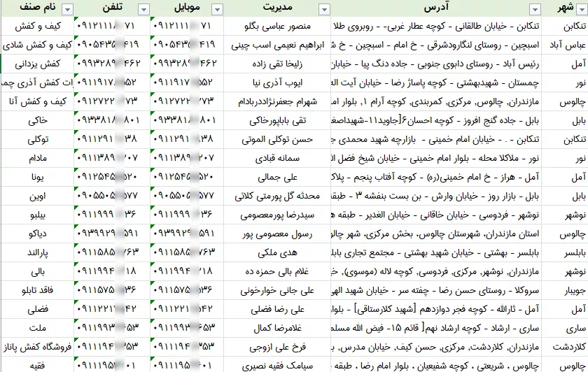Select the shop name cell 'فاقد تابلو'
This screenshot has width=588, height=372.
pyautogui.click(x=38, y=291)
